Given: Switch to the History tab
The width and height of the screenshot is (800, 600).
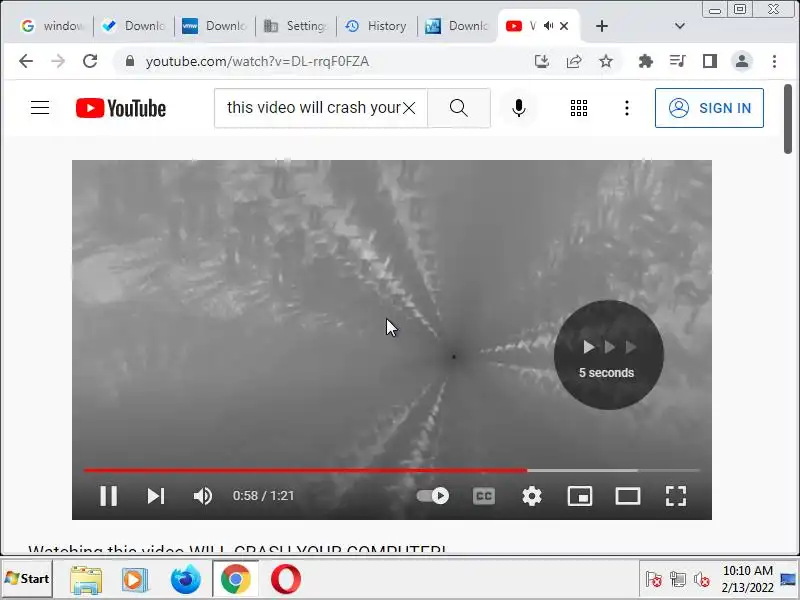Looking at the screenshot, I should [377, 26].
